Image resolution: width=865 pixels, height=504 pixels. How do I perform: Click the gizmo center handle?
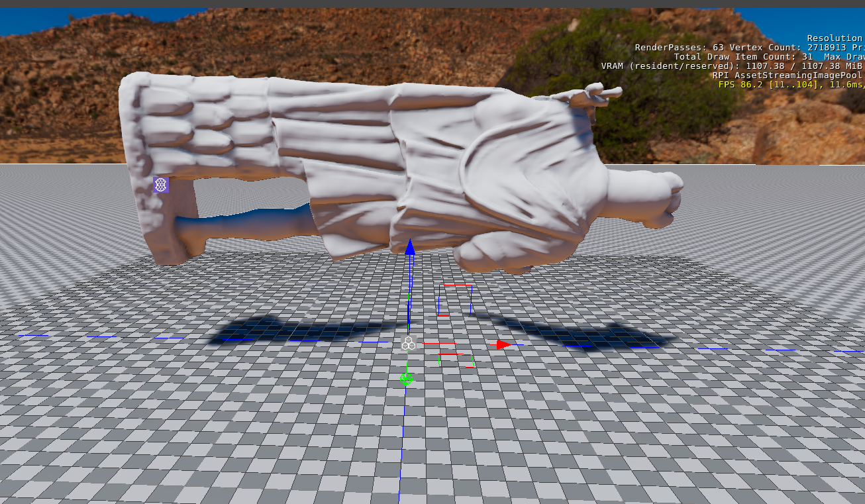click(x=409, y=342)
